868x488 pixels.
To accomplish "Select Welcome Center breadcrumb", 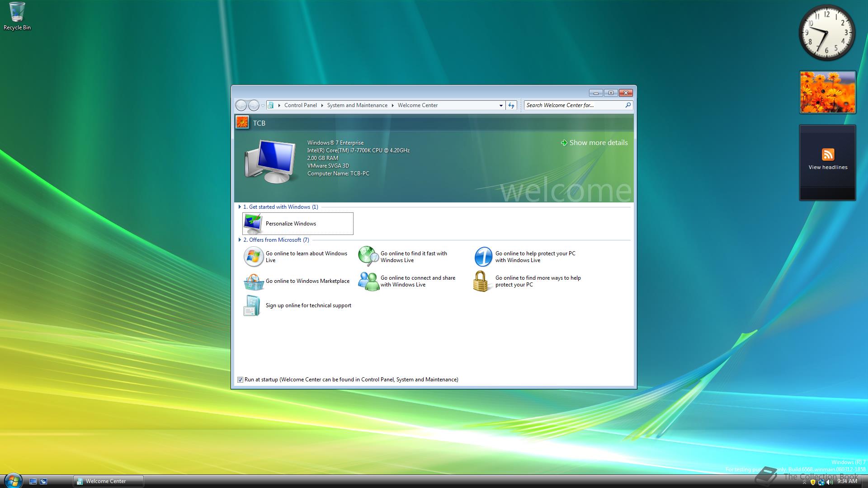I will tap(418, 105).
